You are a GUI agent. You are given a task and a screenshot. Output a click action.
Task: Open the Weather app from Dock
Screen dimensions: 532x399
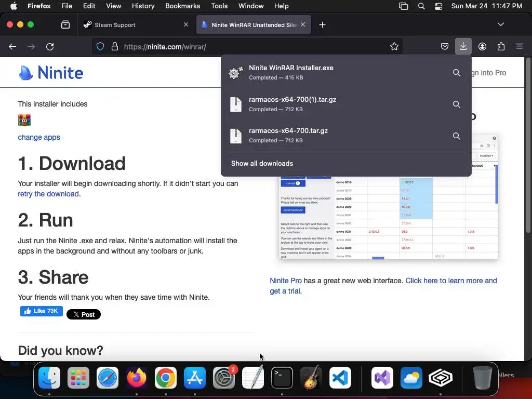click(x=411, y=378)
